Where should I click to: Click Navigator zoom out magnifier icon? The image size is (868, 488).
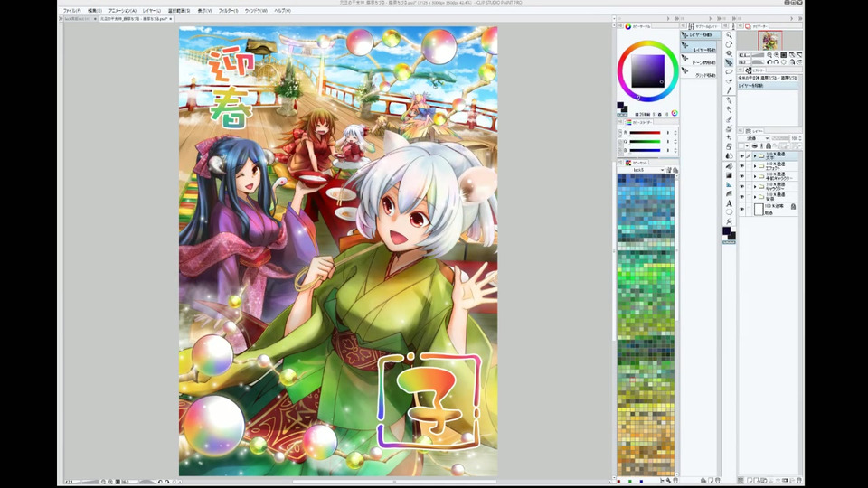click(769, 55)
